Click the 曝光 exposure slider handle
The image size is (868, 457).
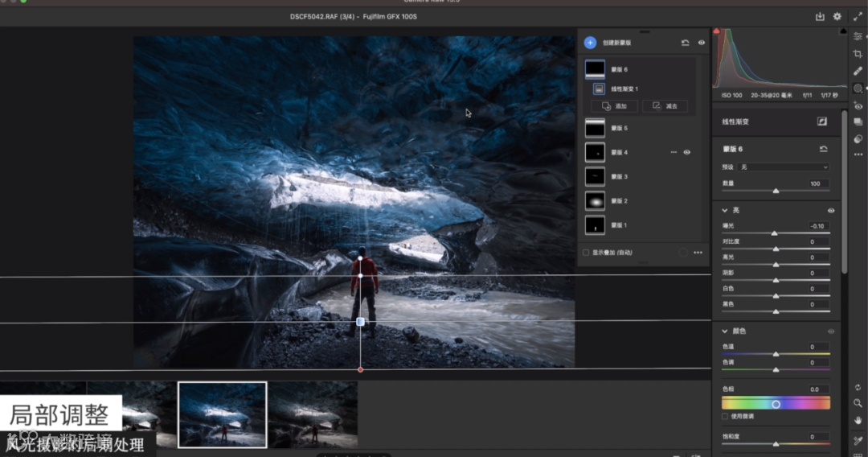click(x=775, y=233)
